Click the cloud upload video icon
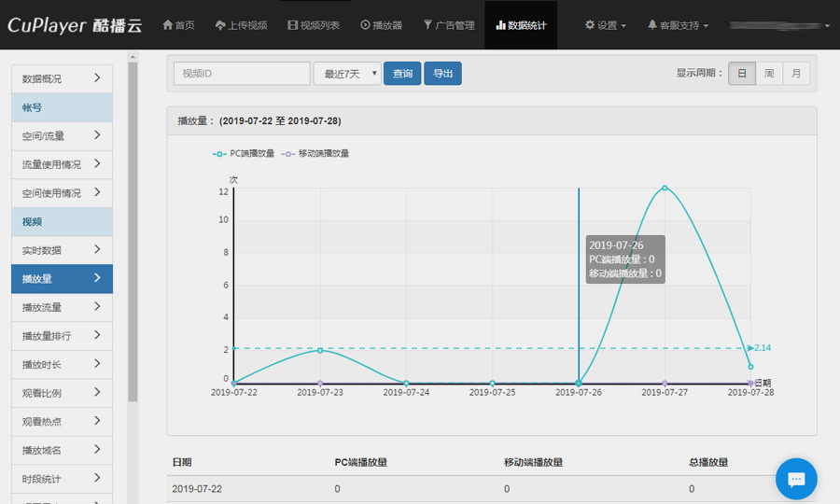Screen dimensions: 840x504 click(x=220, y=25)
